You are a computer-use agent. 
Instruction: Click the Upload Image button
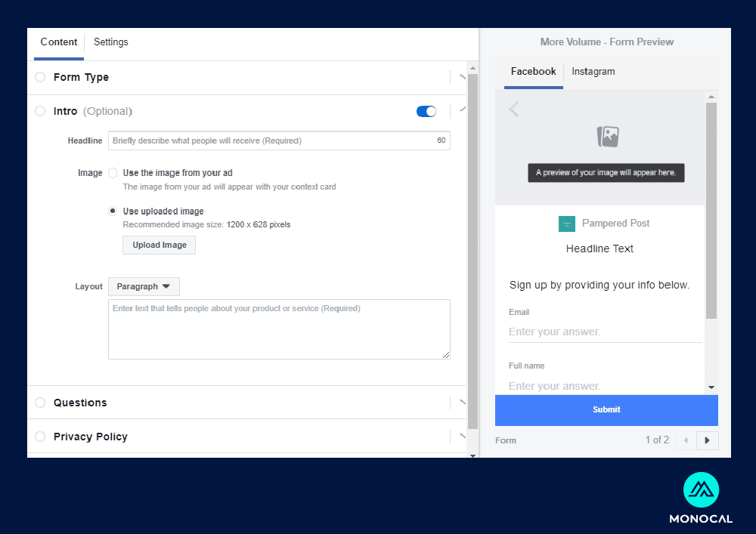(x=159, y=245)
